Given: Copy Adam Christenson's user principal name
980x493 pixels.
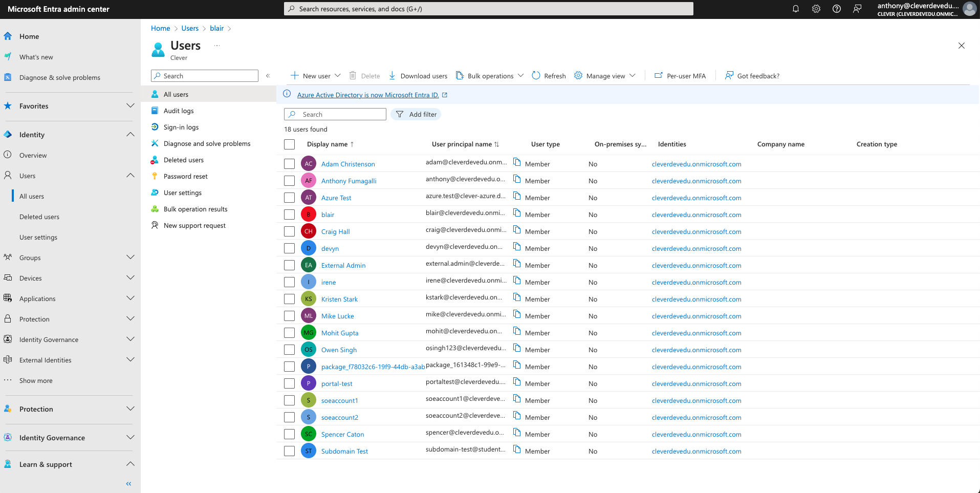Looking at the screenshot, I should 517,162.
